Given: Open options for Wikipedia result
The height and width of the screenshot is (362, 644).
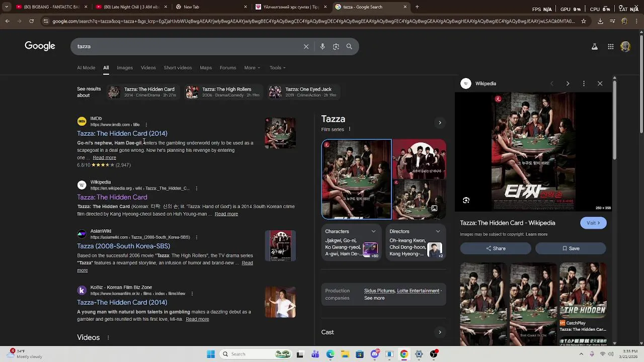Looking at the screenshot, I should (196, 189).
